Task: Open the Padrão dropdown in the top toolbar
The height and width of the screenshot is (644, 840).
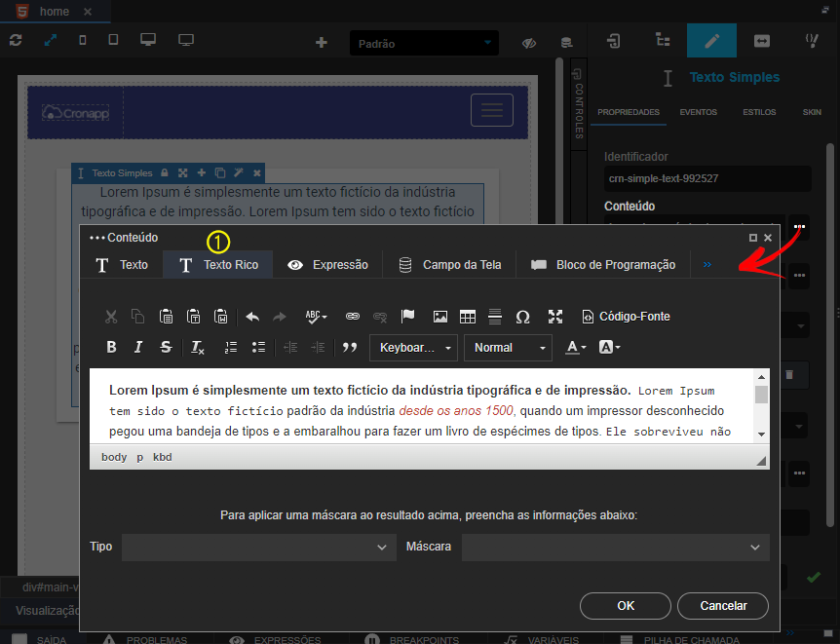Action: (424, 43)
